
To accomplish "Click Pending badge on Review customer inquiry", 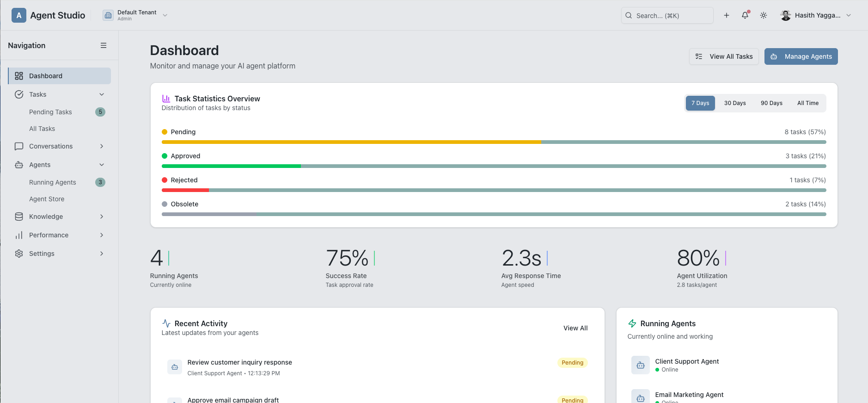I will pyautogui.click(x=572, y=363).
